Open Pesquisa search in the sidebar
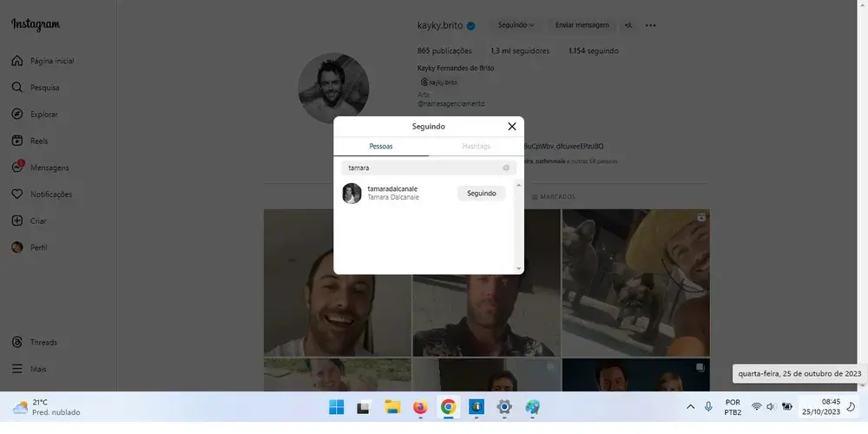This screenshot has height=434, width=868. [43, 88]
